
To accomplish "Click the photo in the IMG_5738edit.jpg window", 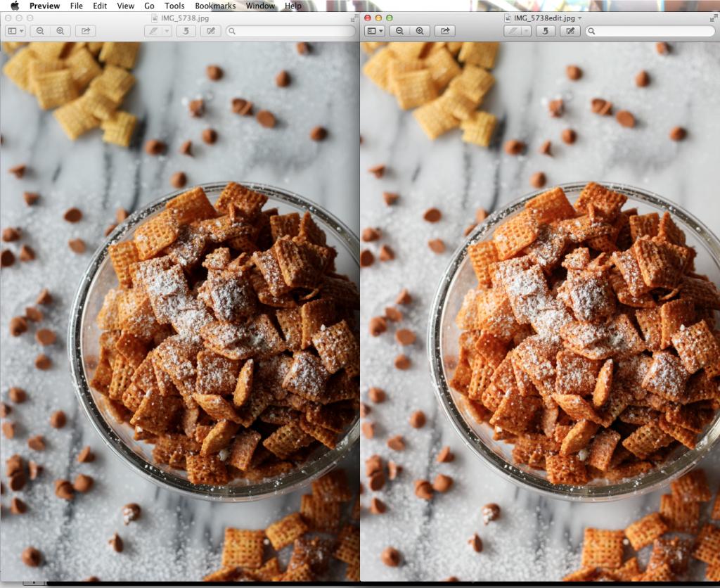I will [x=540, y=312].
